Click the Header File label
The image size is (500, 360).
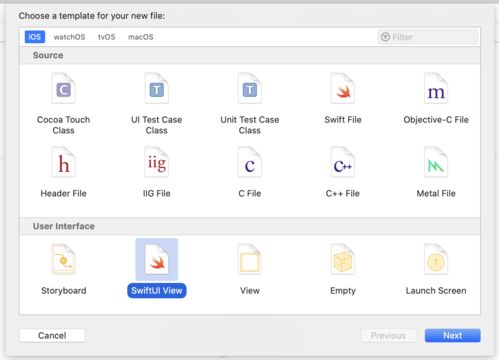pyautogui.click(x=63, y=193)
